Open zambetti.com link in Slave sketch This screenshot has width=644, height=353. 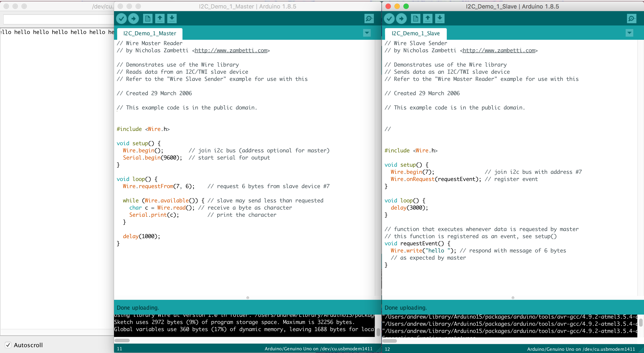click(499, 50)
